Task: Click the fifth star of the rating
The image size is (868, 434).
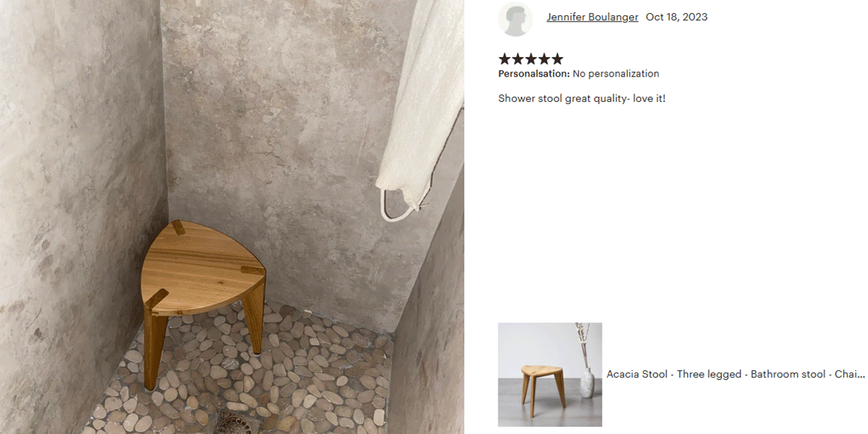Action: (556, 59)
